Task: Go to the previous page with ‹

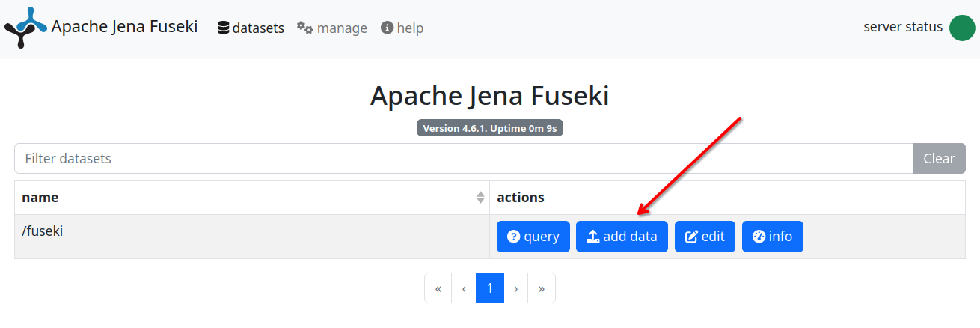Action: coord(464,288)
